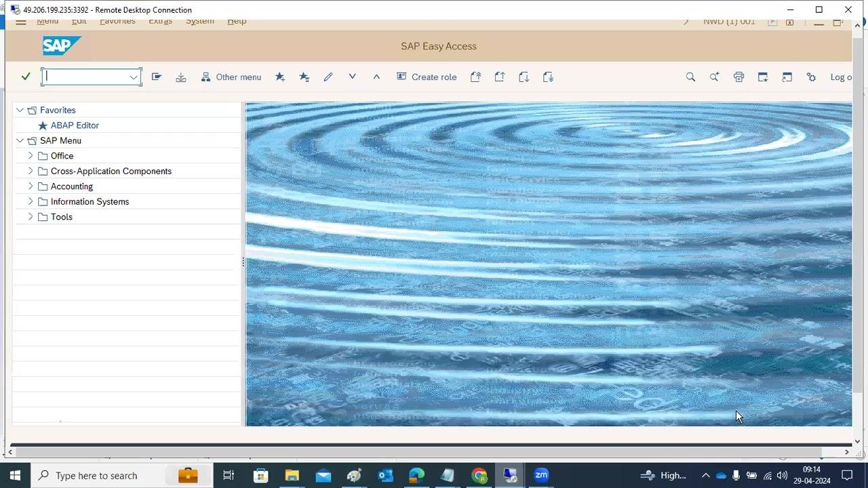This screenshot has width=868, height=488.
Task: Open the command field dropdown arrow
Action: point(134,77)
